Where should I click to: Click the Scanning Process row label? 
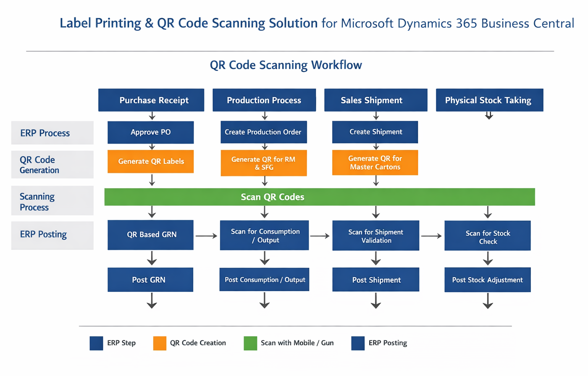tap(52, 201)
